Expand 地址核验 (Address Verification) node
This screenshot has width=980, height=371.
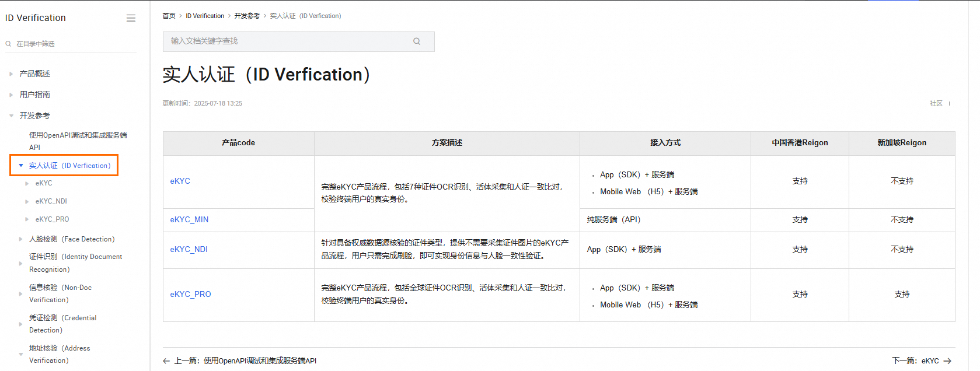pos(21,355)
